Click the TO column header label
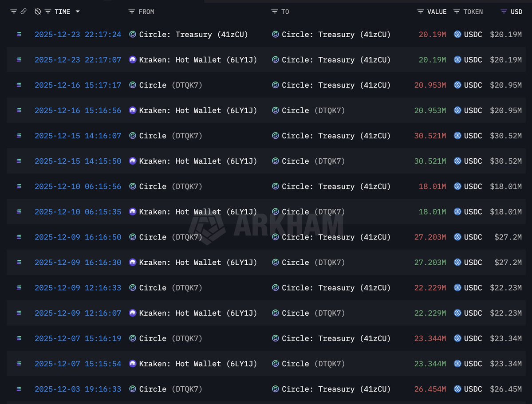This screenshot has height=404, width=532. (x=285, y=12)
